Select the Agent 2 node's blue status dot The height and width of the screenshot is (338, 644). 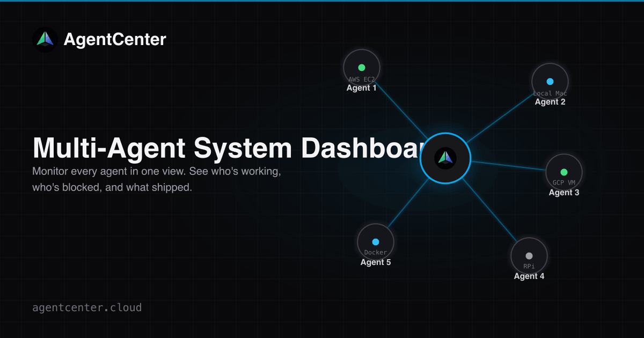click(550, 82)
